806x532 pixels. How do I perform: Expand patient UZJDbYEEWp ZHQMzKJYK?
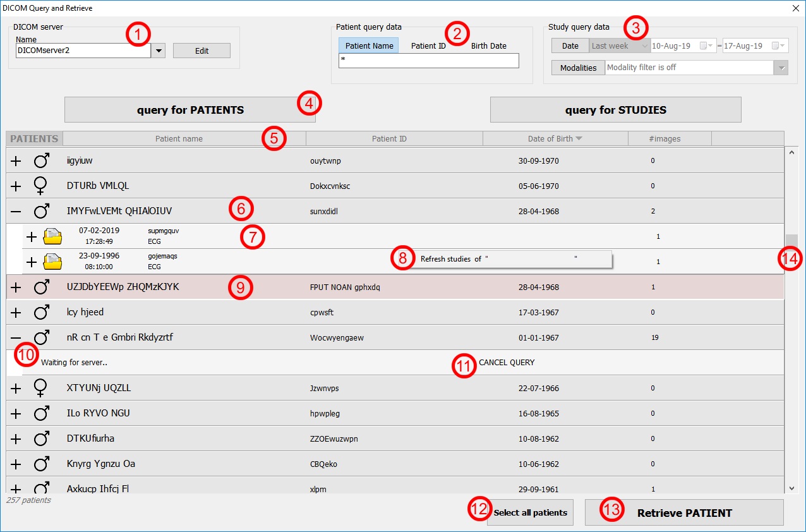16,287
